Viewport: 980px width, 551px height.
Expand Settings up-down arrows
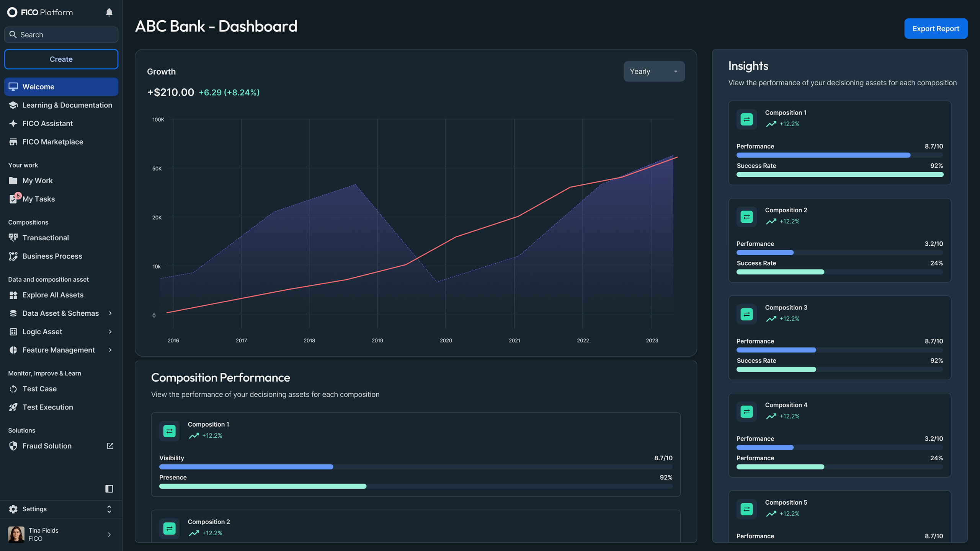pyautogui.click(x=109, y=509)
